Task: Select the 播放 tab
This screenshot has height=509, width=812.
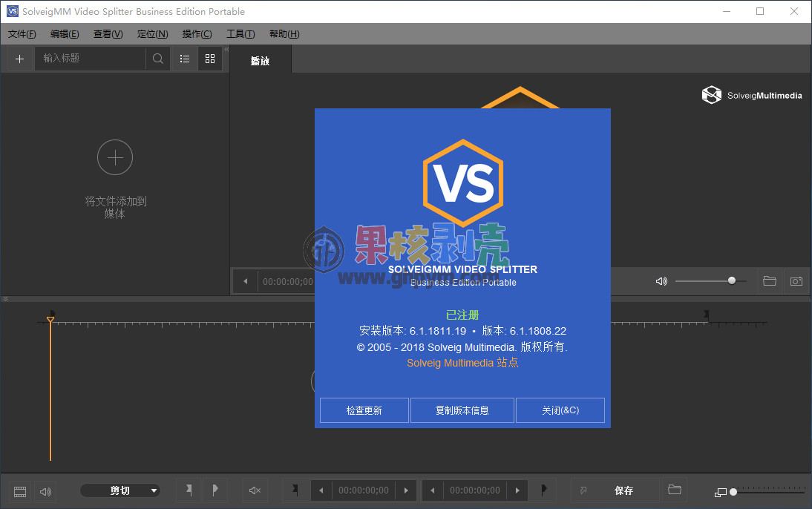Action: [x=261, y=61]
